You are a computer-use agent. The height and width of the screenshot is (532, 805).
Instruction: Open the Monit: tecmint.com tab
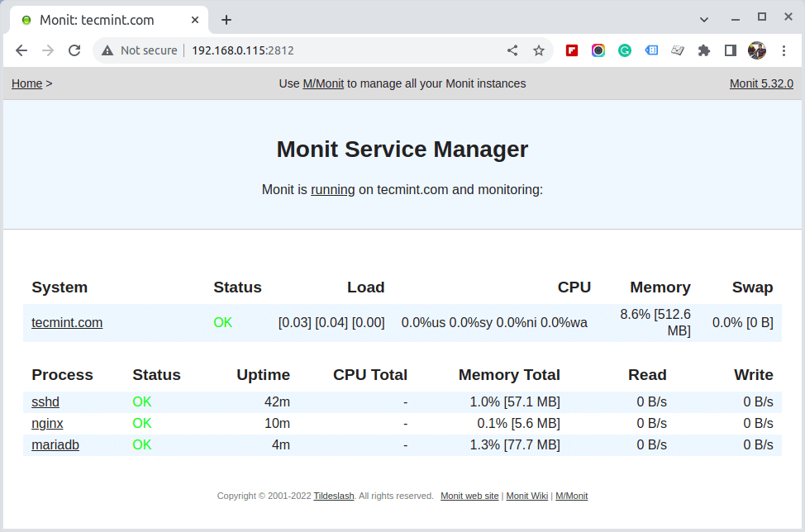99,19
